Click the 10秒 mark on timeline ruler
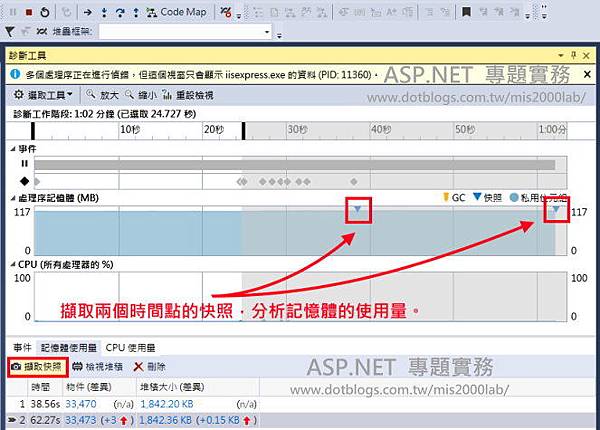 (x=130, y=130)
